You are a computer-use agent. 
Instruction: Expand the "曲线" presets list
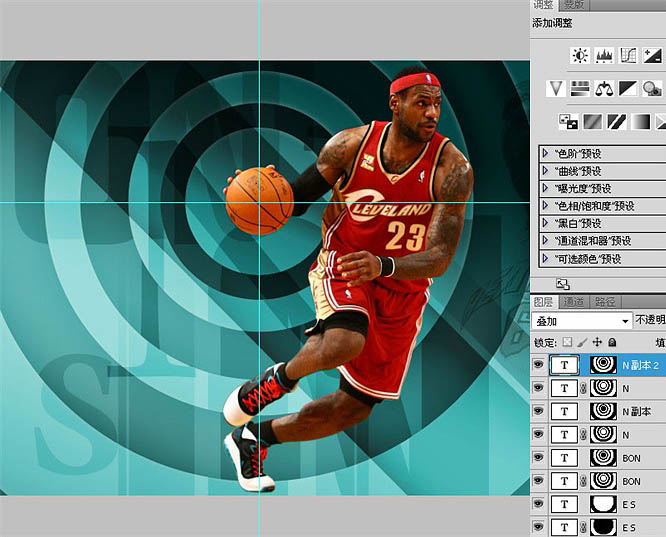click(x=546, y=170)
